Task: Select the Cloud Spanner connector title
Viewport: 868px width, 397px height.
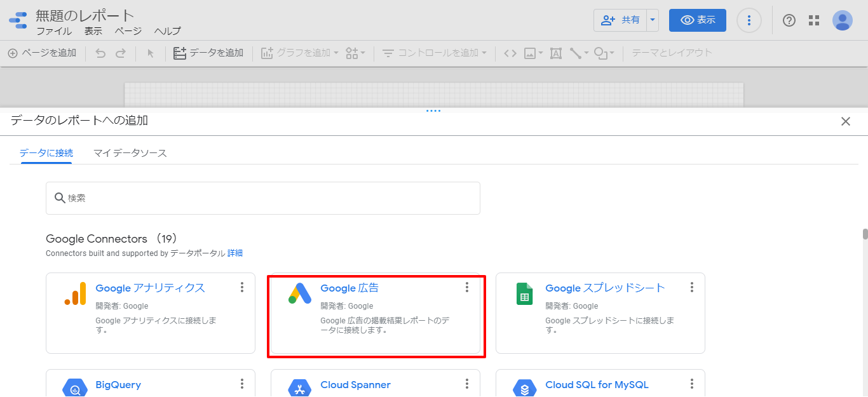Action: click(355, 385)
